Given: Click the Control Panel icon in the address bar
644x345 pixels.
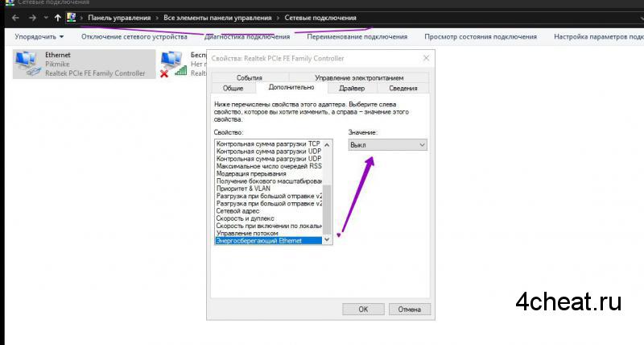Looking at the screenshot, I should point(71,18).
